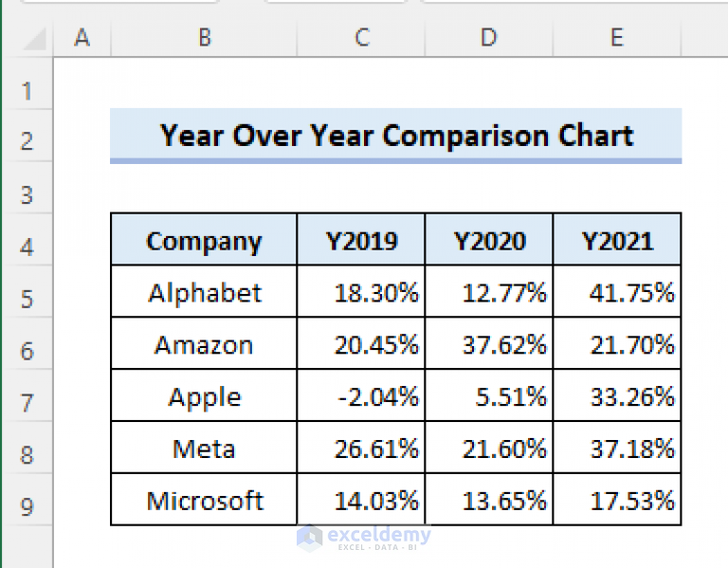Click the Y2021 header cell
The width and height of the screenshot is (728, 568).
pos(617,241)
